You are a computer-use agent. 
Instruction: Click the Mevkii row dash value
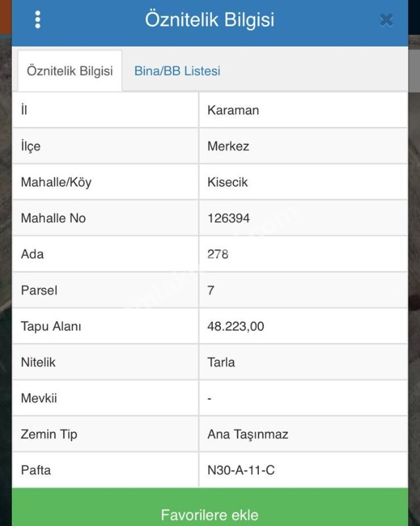[x=210, y=398]
